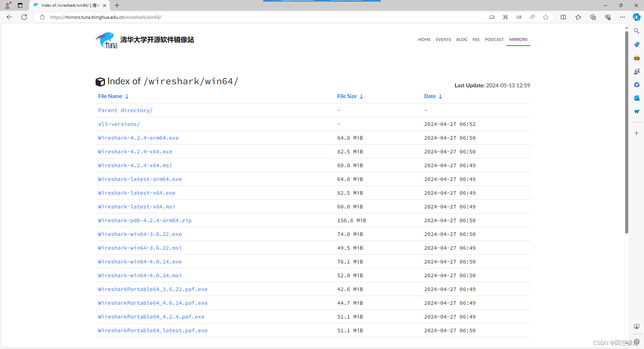644x349 pixels.
Task: Open the QR code grid icon
Action: 505,17
